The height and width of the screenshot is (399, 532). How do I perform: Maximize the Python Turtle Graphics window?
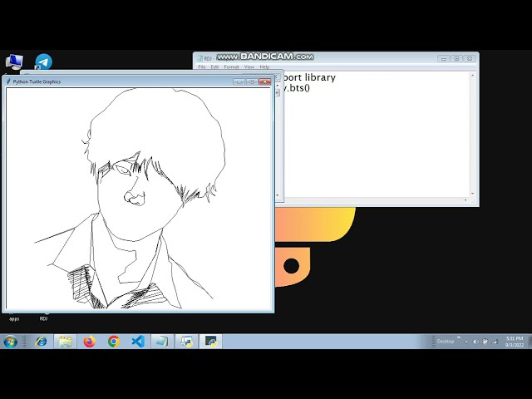[x=252, y=81]
